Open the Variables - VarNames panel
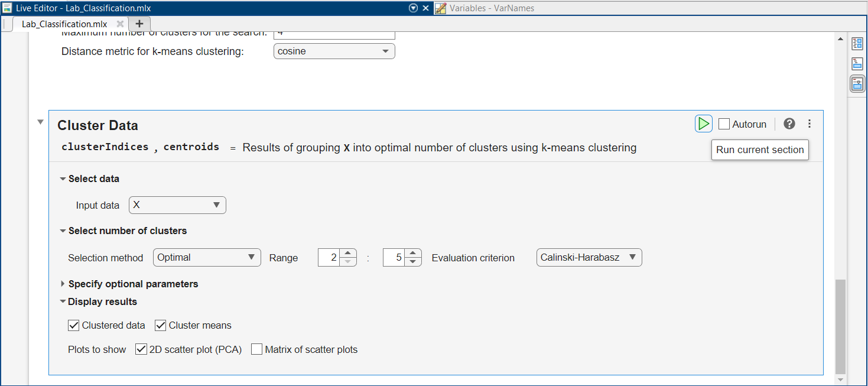Viewport: 868px width, 386px height. click(490, 8)
